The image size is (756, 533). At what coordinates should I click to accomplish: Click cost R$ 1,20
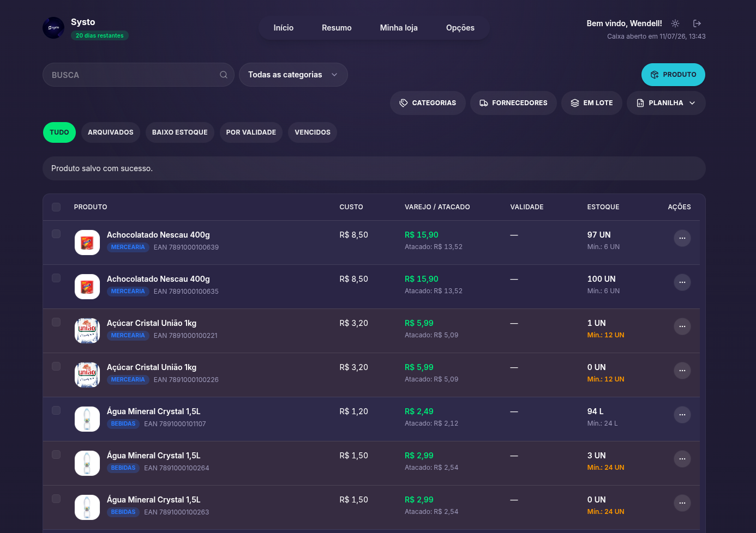click(x=354, y=411)
